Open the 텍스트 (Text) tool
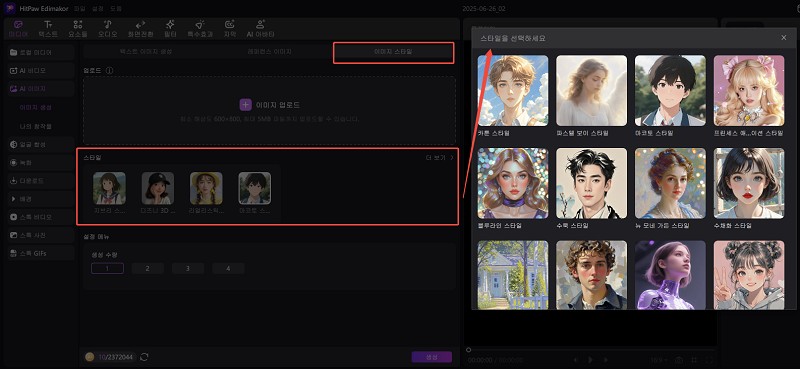800x369 pixels. point(48,29)
